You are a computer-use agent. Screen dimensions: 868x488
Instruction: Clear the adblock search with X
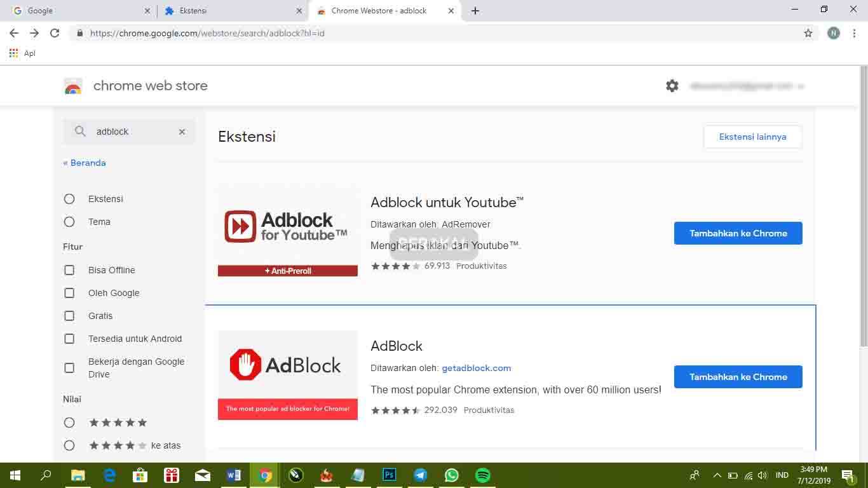(x=182, y=132)
